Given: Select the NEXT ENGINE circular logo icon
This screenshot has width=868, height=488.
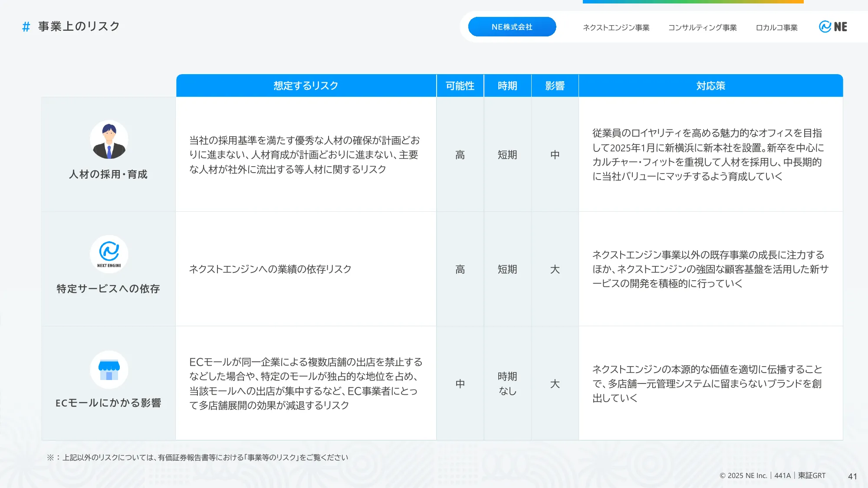Looking at the screenshot, I should (x=108, y=255).
